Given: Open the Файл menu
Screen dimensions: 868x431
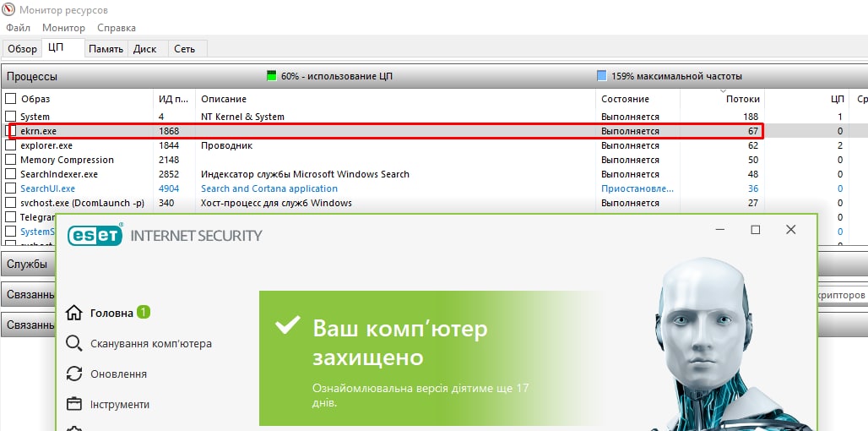Looking at the screenshot, I should [19, 28].
